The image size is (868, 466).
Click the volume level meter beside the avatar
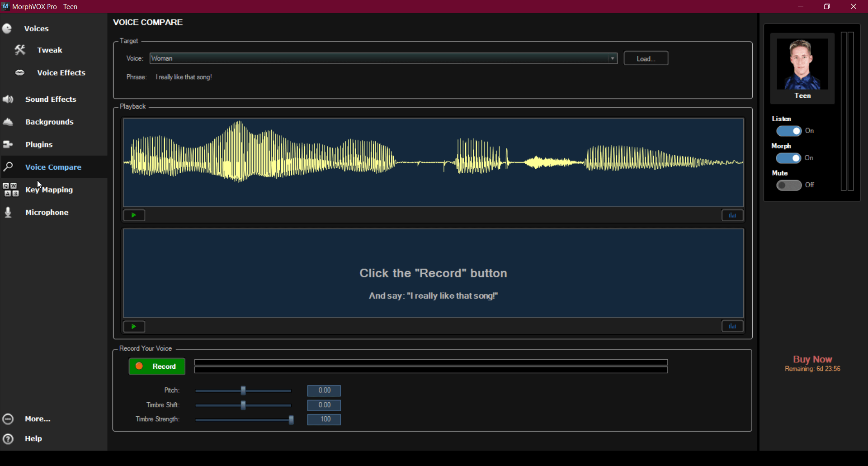pyautogui.click(x=847, y=111)
